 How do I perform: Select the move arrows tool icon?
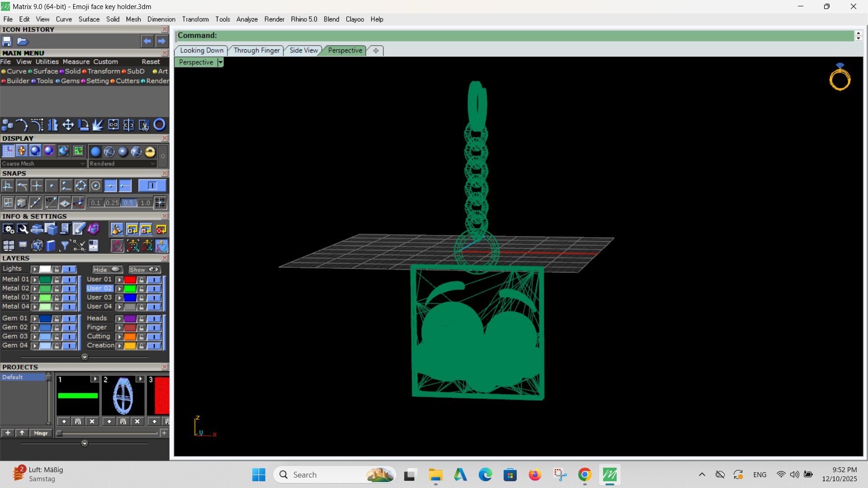coord(68,125)
